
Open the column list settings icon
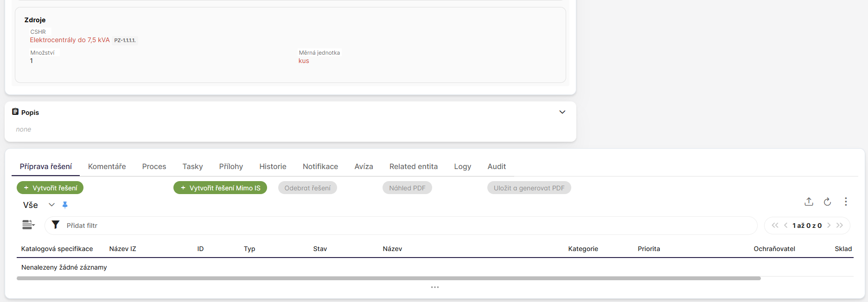pos(28,225)
